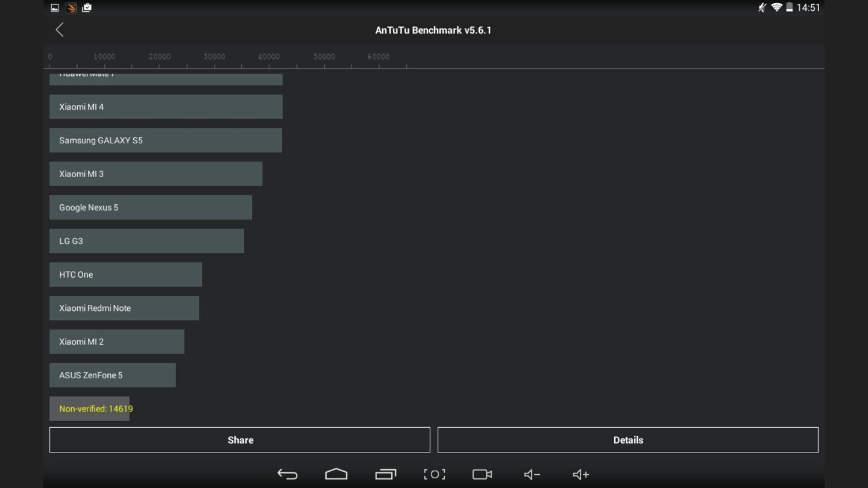
Task: Select the Xiaomi Redmi Note bar
Action: pyautogui.click(x=124, y=308)
